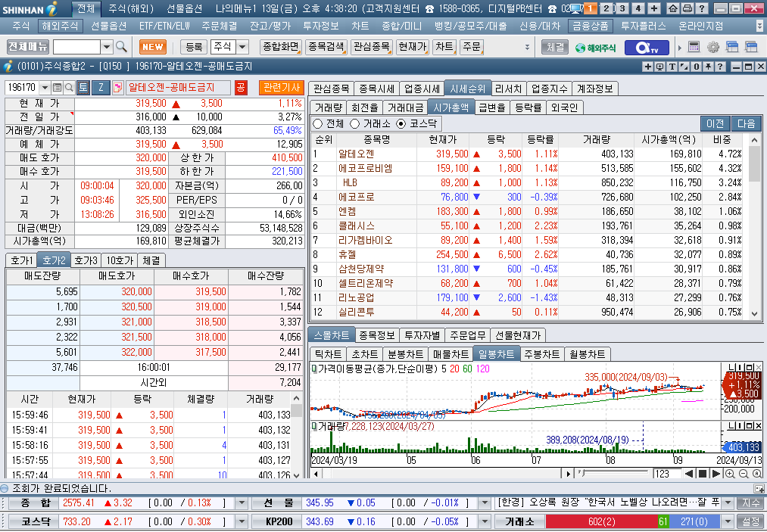Click the monitor icon in title bar
The image size is (767, 532).
576,8
